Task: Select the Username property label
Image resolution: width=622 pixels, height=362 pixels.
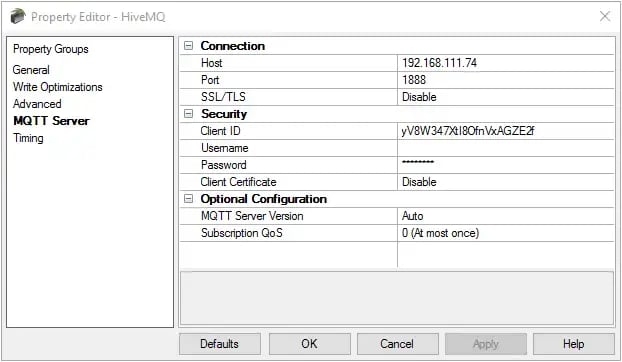Action: click(x=225, y=148)
